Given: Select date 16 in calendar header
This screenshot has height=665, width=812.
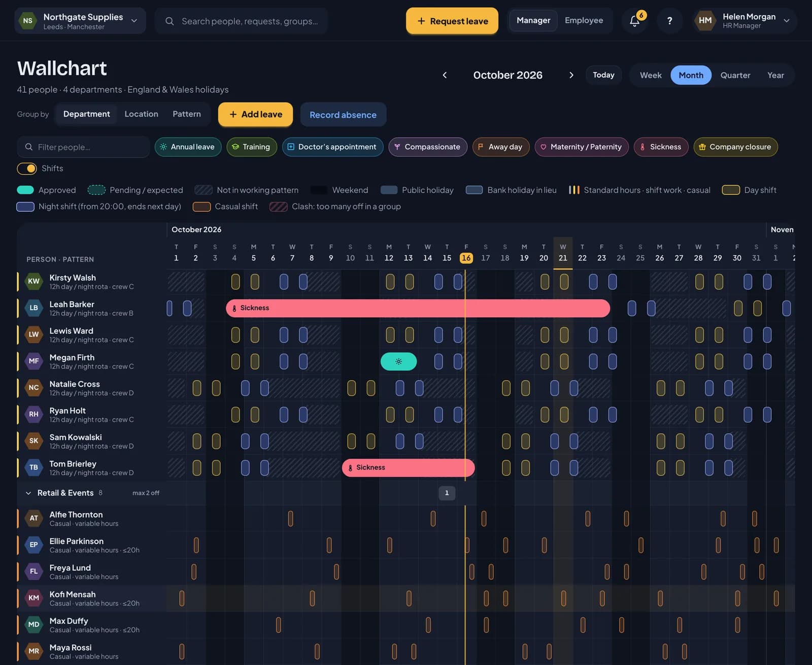Looking at the screenshot, I should [x=466, y=258].
